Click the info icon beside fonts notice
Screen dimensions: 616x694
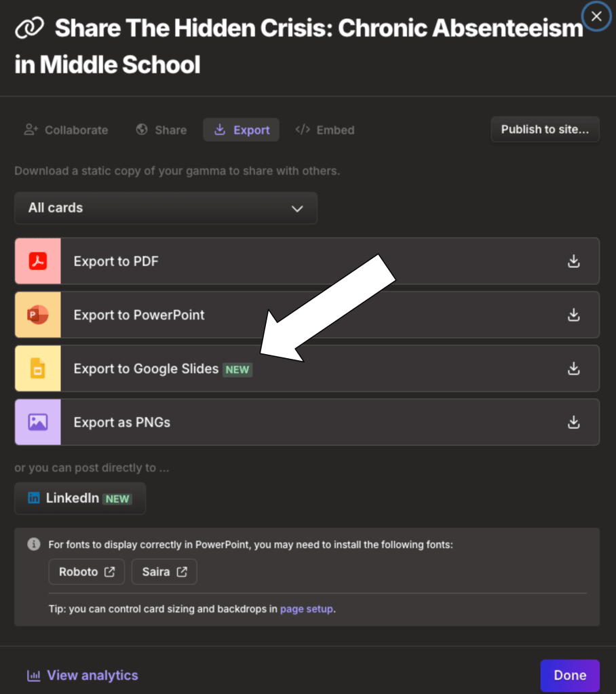(x=33, y=544)
